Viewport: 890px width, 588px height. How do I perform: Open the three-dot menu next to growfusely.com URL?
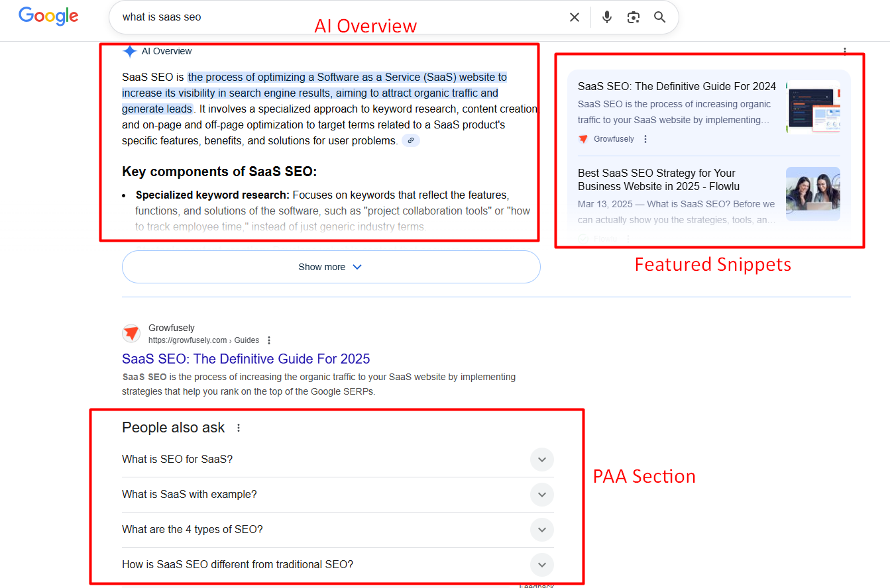[x=269, y=339]
